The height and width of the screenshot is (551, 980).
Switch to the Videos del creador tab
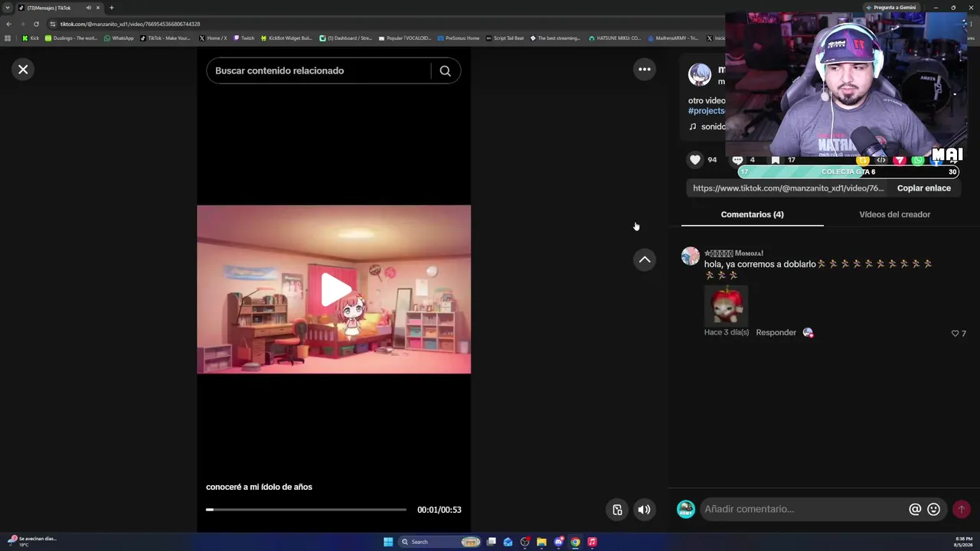click(x=894, y=214)
